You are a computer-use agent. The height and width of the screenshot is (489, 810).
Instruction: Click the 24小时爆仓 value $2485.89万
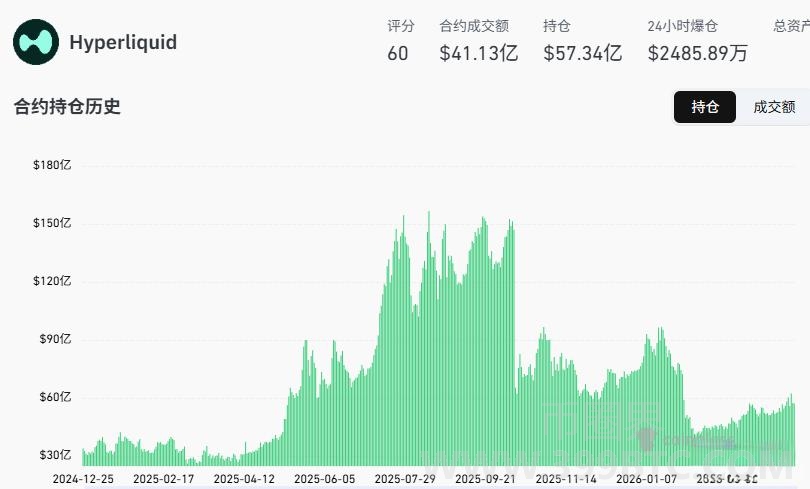point(697,54)
